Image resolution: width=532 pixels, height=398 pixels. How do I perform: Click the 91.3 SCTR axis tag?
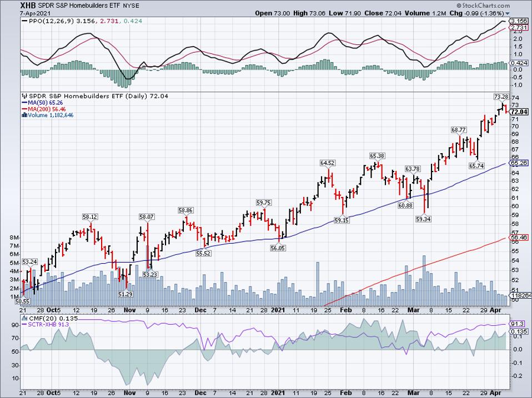518,324
